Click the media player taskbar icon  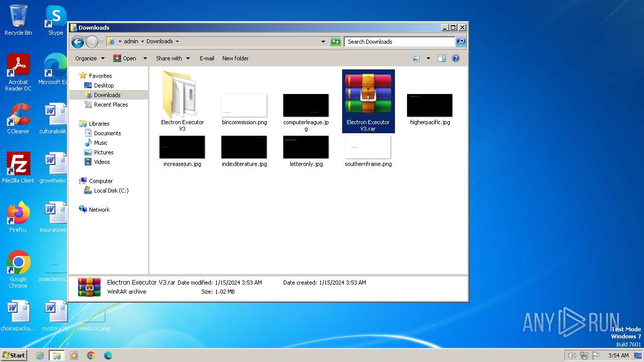pyautogui.click(x=74, y=355)
